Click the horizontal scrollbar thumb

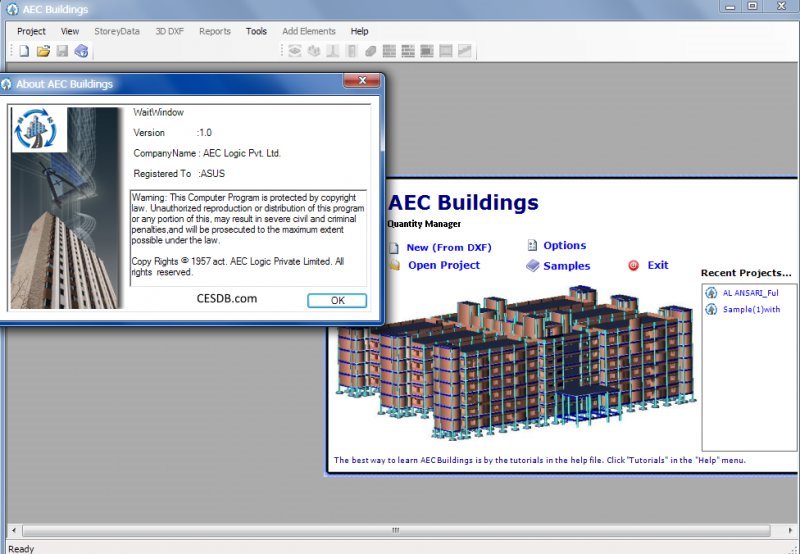coord(396,531)
